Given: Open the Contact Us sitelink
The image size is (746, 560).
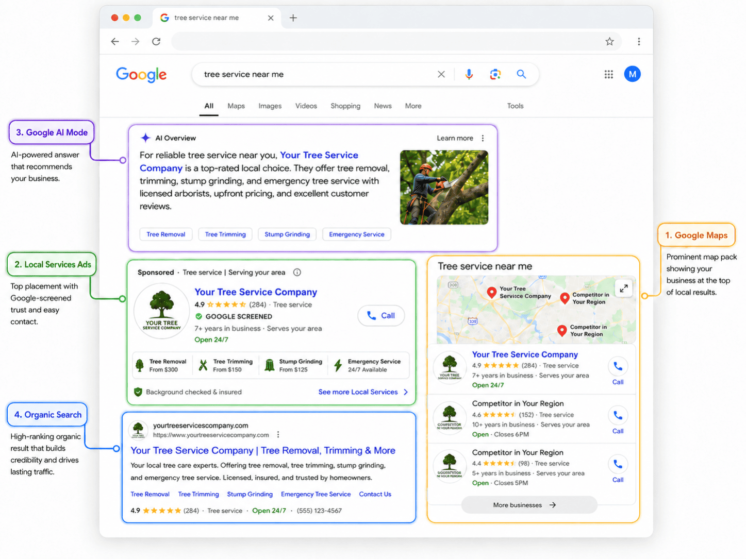Looking at the screenshot, I should [x=375, y=495].
